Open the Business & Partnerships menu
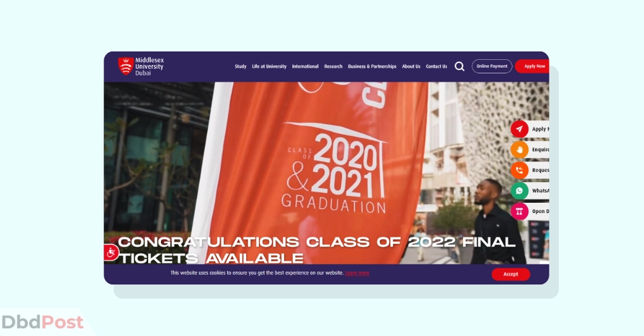 coord(372,66)
